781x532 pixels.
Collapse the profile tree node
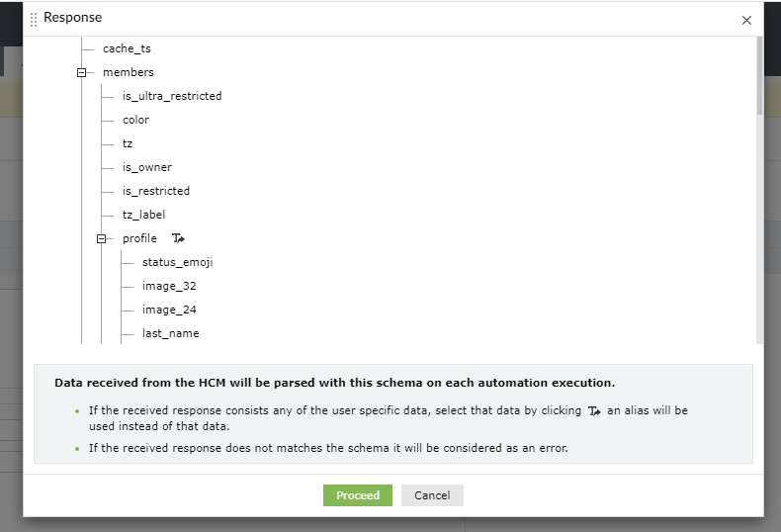click(102, 238)
